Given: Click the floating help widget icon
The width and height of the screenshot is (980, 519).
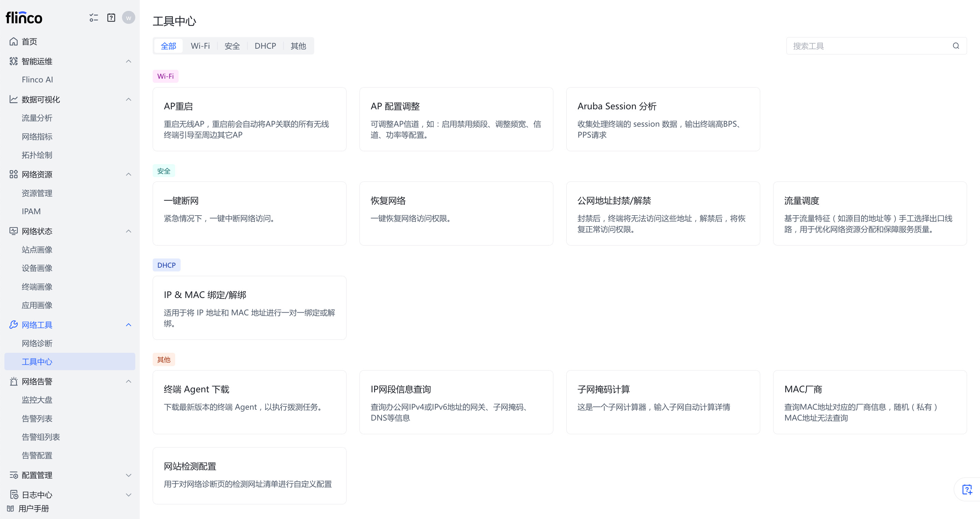Looking at the screenshot, I should click(x=967, y=489).
